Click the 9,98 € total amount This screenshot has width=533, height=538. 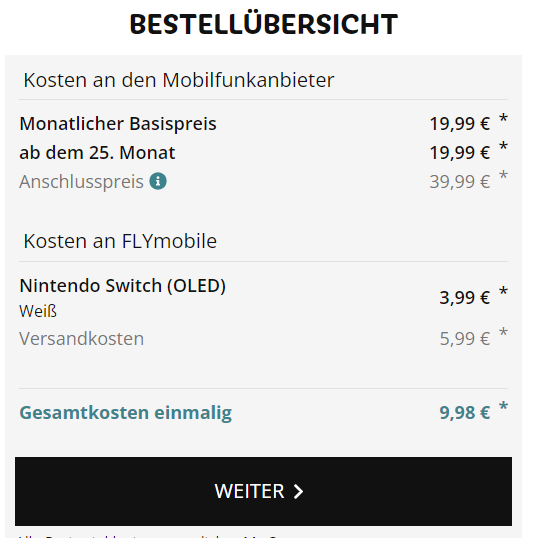pyautogui.click(x=465, y=413)
